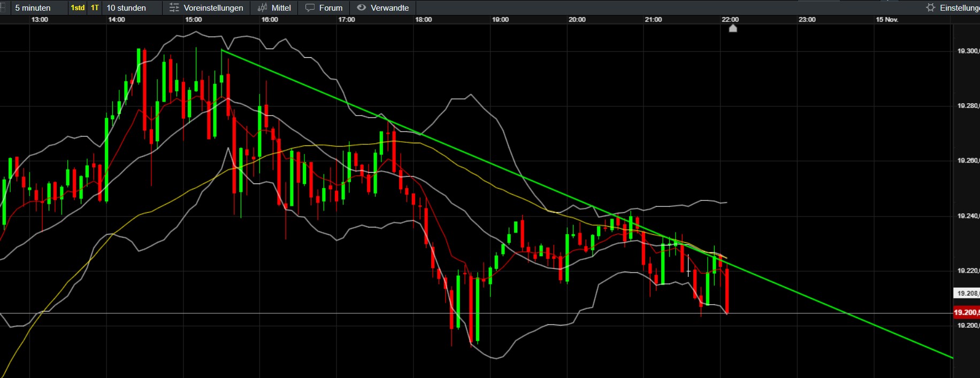Open Voreinstellungen presets menu

[213, 7]
